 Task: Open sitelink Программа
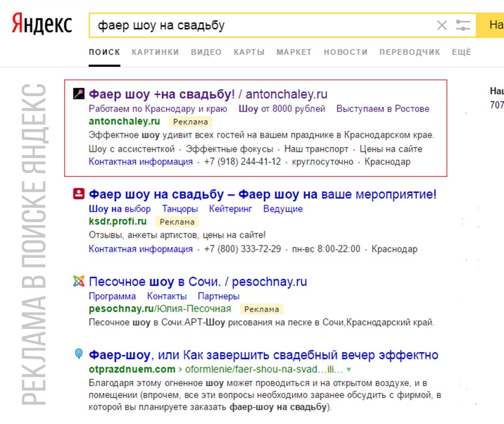[112, 296]
